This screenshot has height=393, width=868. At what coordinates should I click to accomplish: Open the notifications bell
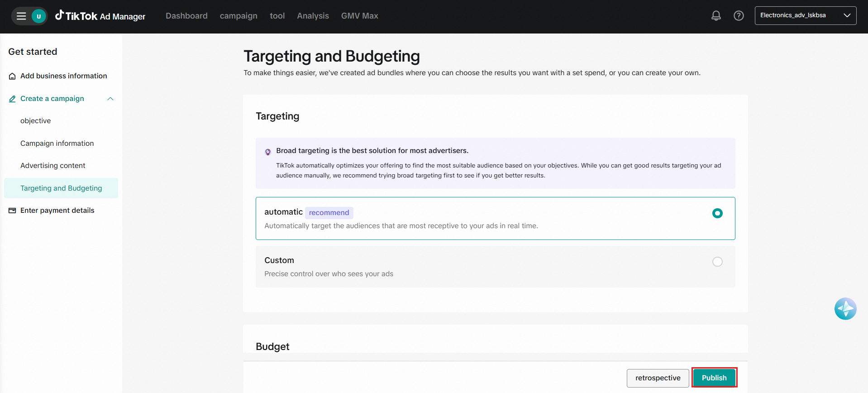click(x=716, y=16)
